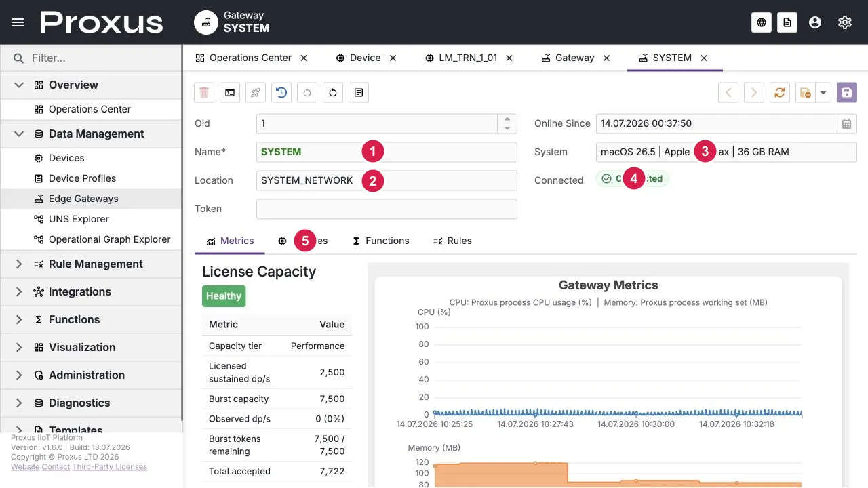This screenshot has height=488, width=868.
Task: Increment the Oid value stepper up
Action: coord(507,119)
